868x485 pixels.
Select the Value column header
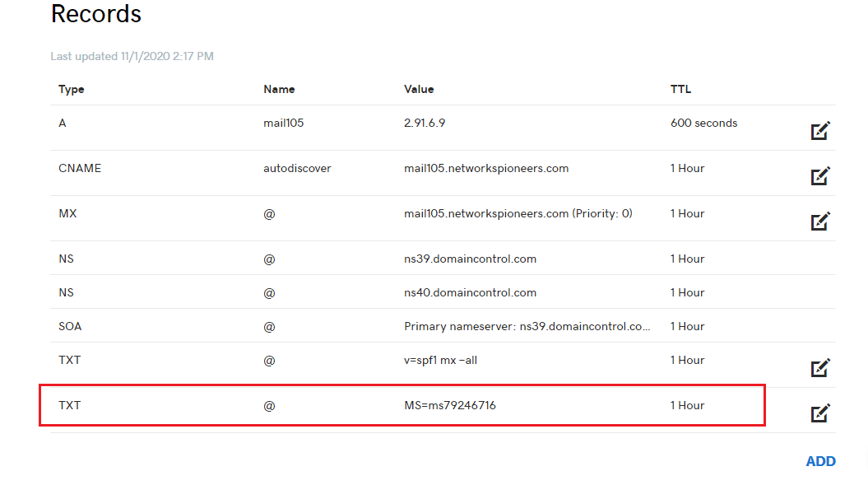(419, 89)
